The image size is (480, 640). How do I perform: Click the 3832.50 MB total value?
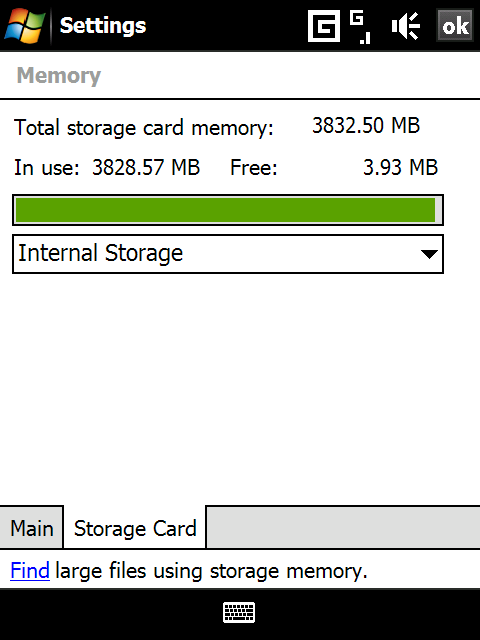pos(366,125)
